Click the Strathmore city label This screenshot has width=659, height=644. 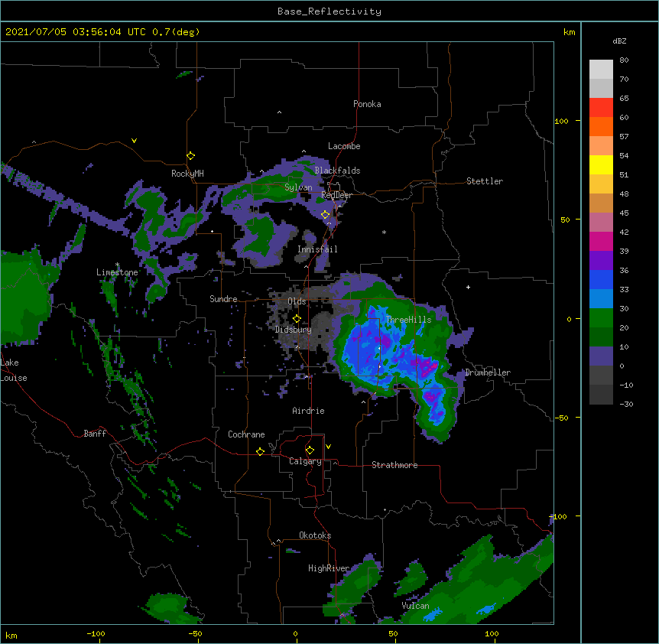(394, 465)
